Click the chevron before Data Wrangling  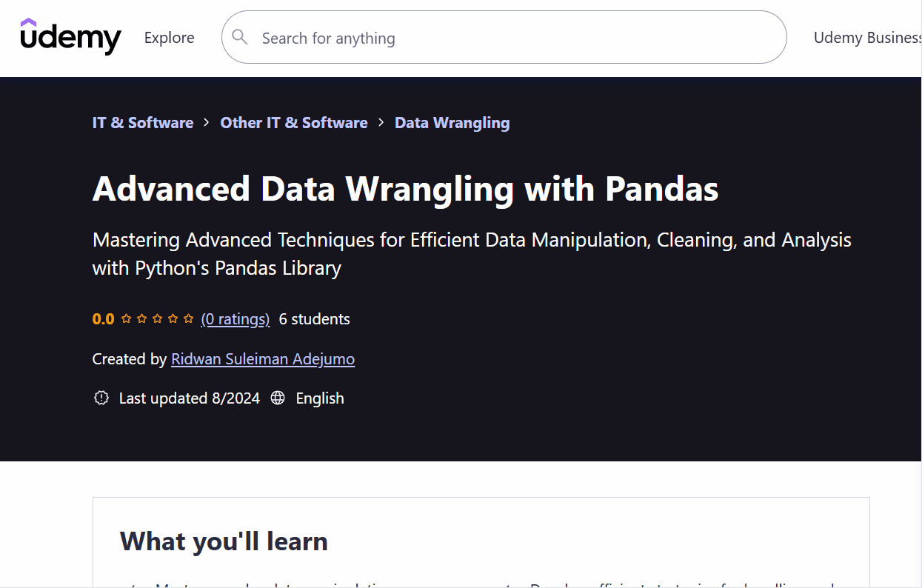pos(381,123)
